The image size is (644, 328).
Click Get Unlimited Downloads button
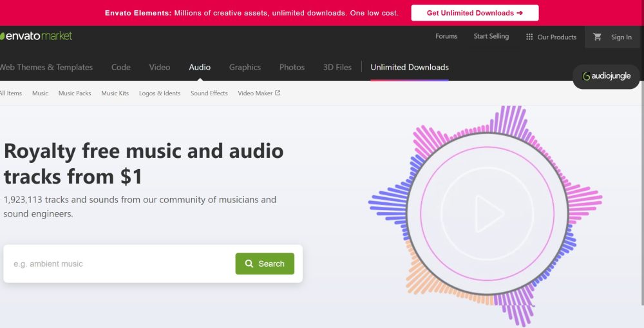click(475, 13)
